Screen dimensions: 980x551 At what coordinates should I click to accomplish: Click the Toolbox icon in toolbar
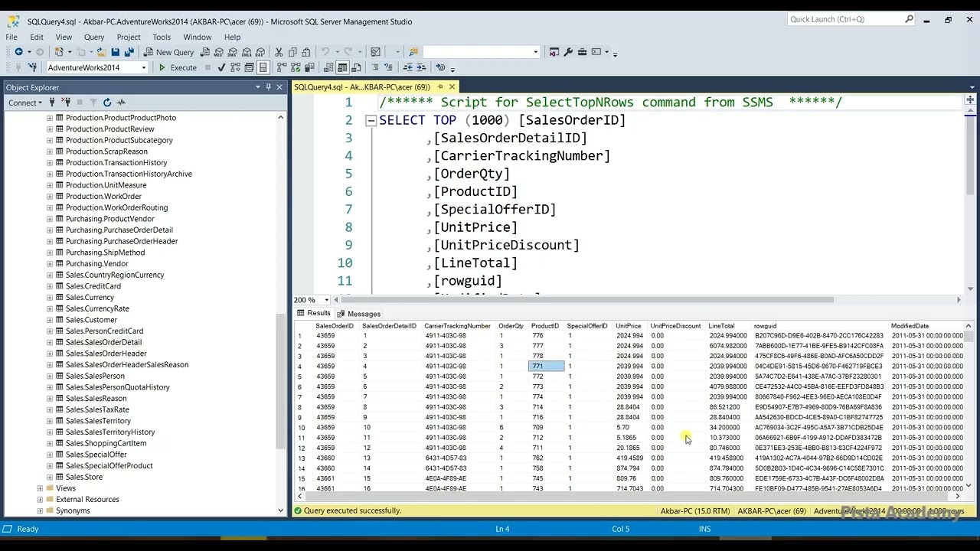click(582, 52)
